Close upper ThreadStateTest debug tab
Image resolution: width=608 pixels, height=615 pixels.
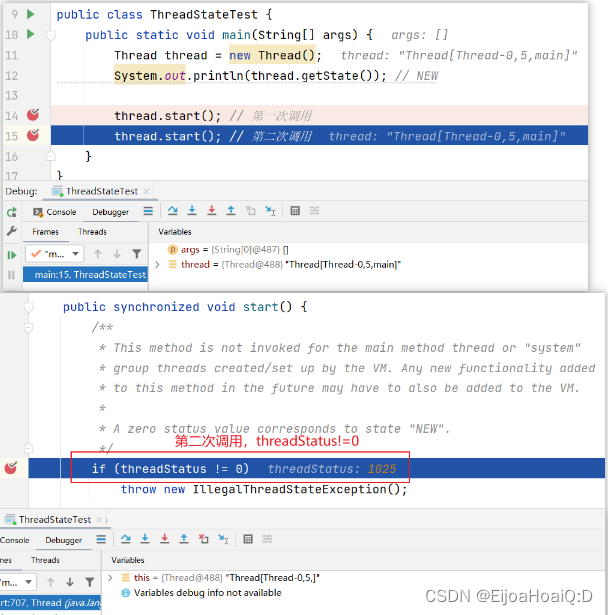(146, 191)
